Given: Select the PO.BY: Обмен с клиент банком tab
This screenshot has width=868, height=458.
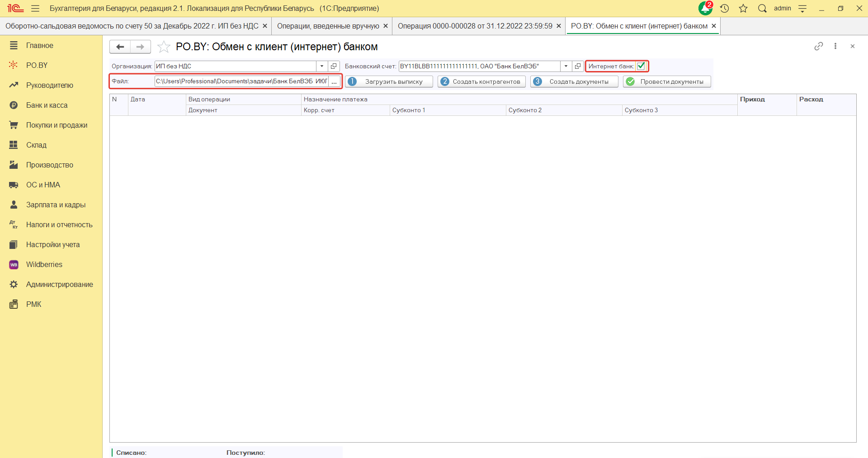Looking at the screenshot, I should click(639, 26).
